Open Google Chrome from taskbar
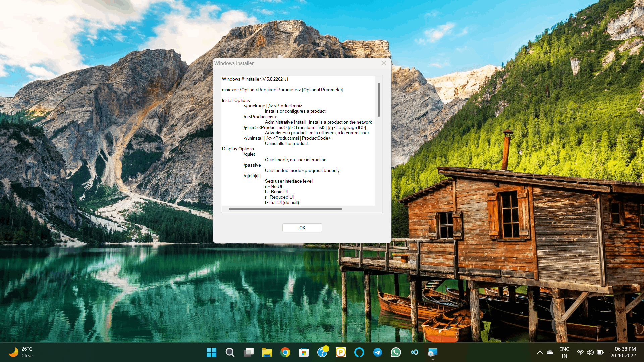The image size is (644, 362). tap(285, 352)
